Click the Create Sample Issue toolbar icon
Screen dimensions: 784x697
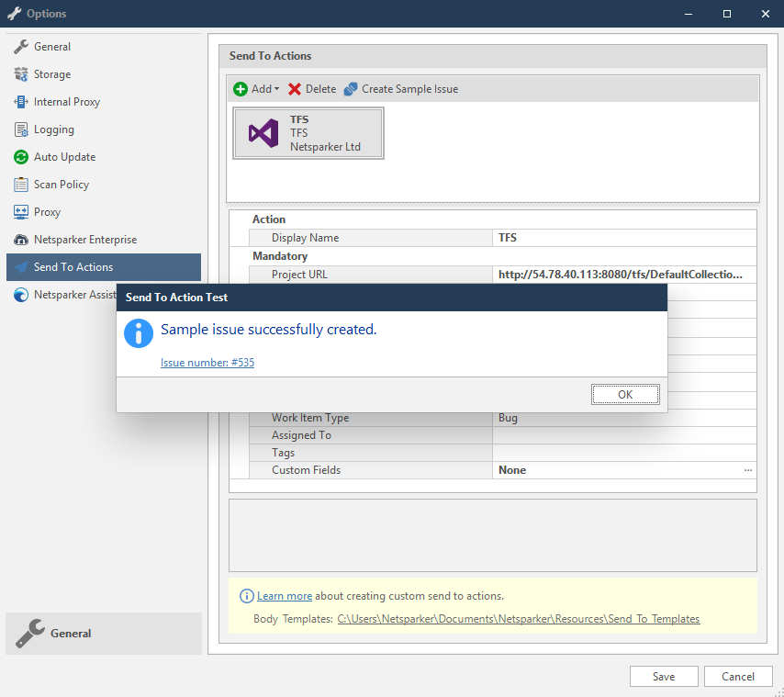tap(349, 88)
